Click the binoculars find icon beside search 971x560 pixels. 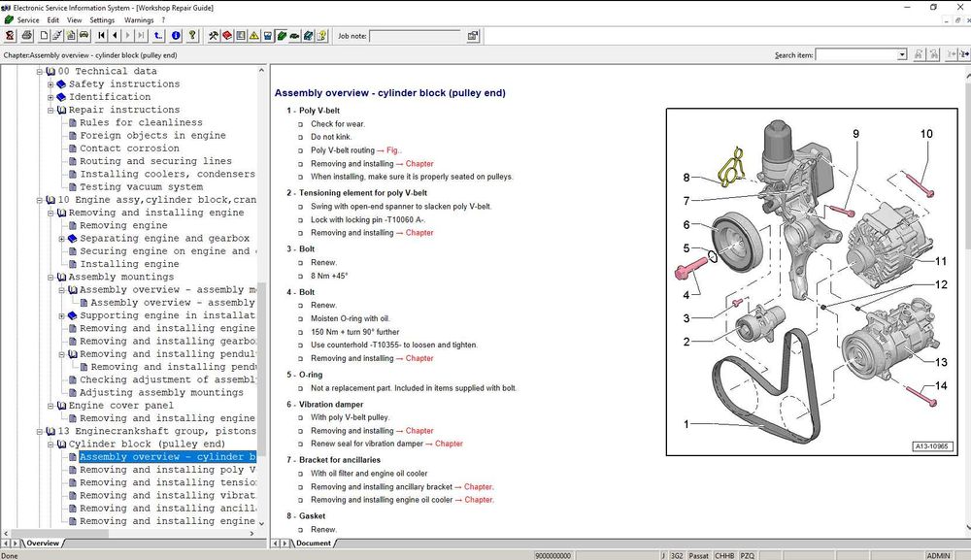click(919, 54)
